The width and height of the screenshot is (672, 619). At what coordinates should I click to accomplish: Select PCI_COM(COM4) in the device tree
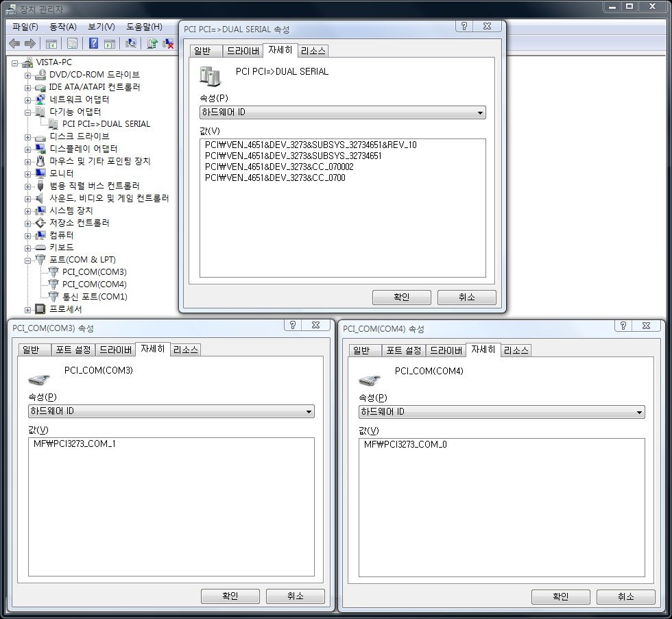(95, 284)
